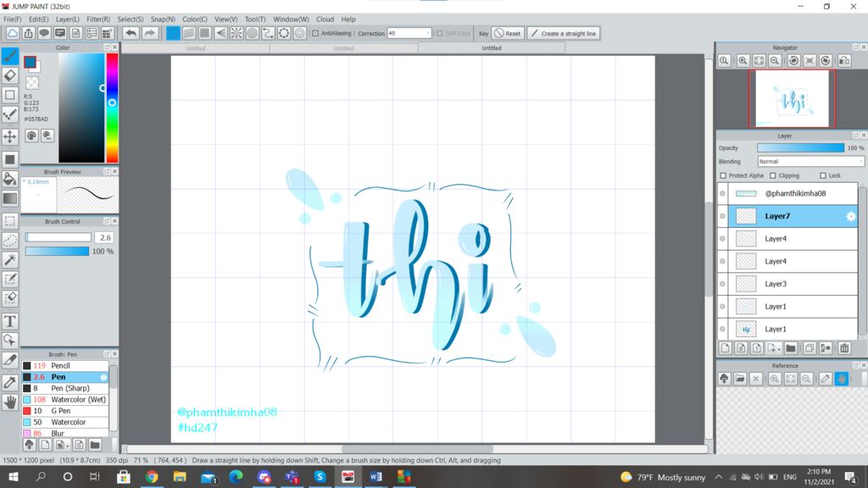Image resolution: width=868 pixels, height=488 pixels.
Task: Float the Navigator panel
Action: pos(856,47)
